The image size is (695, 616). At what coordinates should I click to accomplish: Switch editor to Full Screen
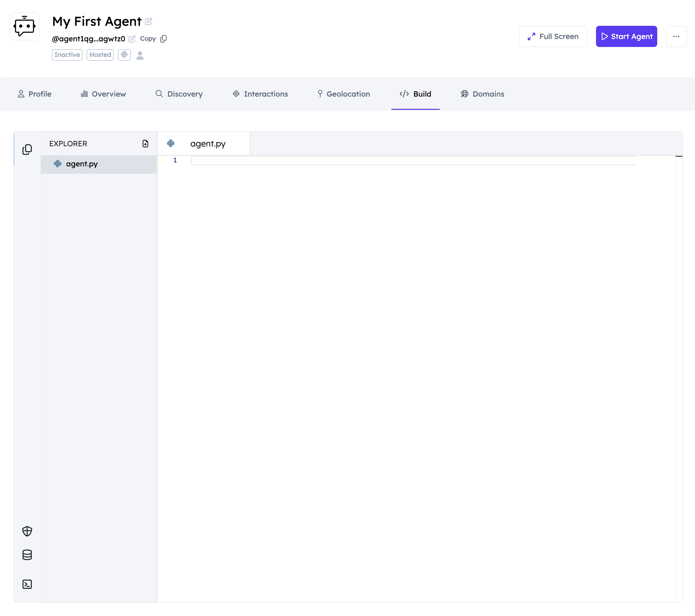pyautogui.click(x=553, y=36)
